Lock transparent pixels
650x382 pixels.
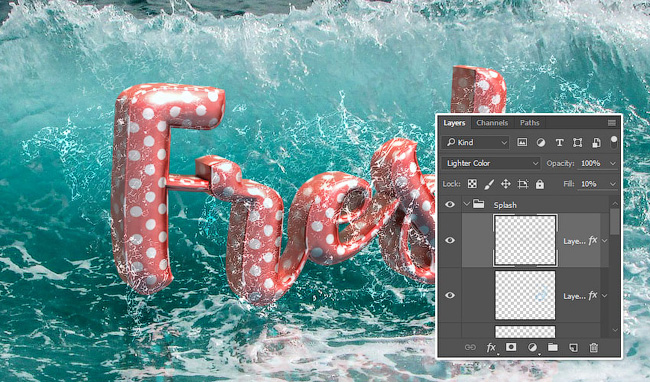[x=472, y=184]
